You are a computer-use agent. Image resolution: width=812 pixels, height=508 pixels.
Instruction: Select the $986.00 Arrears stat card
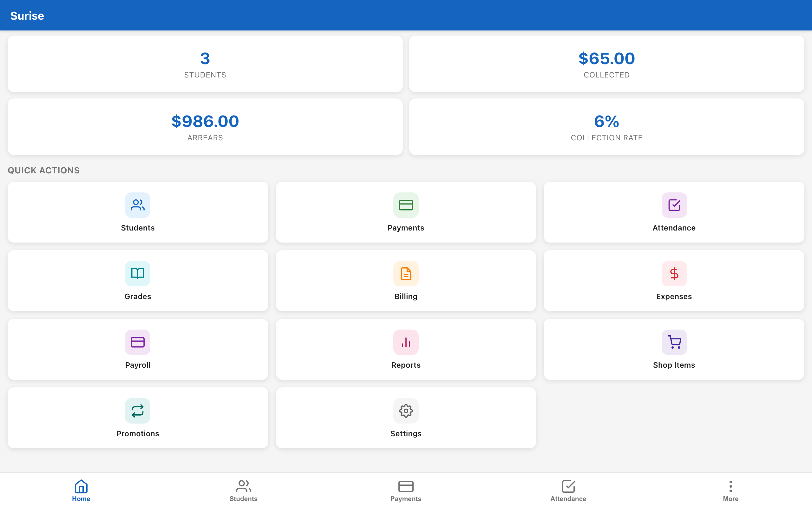pos(205,127)
